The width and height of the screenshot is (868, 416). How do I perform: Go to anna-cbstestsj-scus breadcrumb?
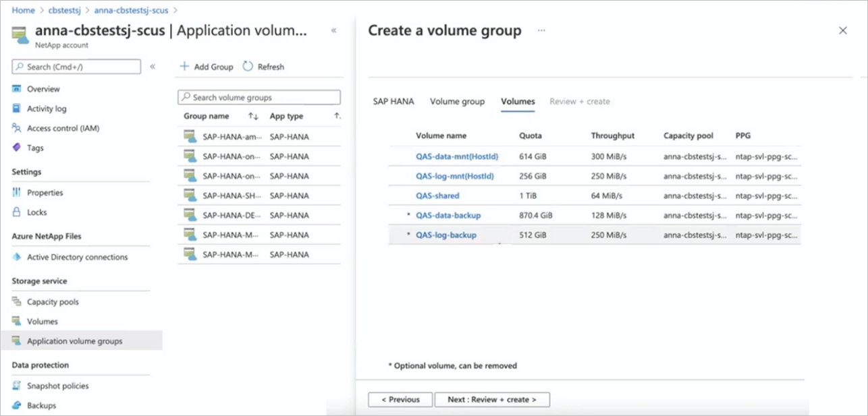pyautogui.click(x=132, y=10)
